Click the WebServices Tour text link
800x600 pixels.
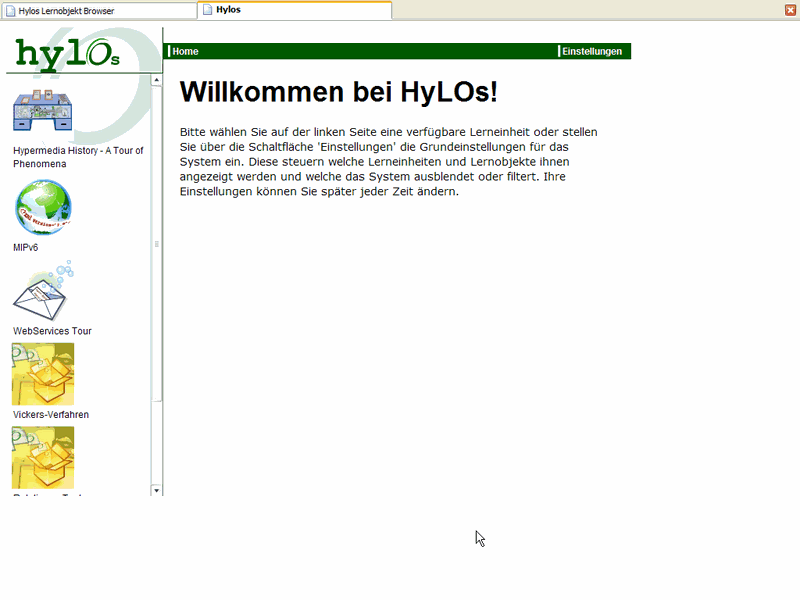coord(52,331)
